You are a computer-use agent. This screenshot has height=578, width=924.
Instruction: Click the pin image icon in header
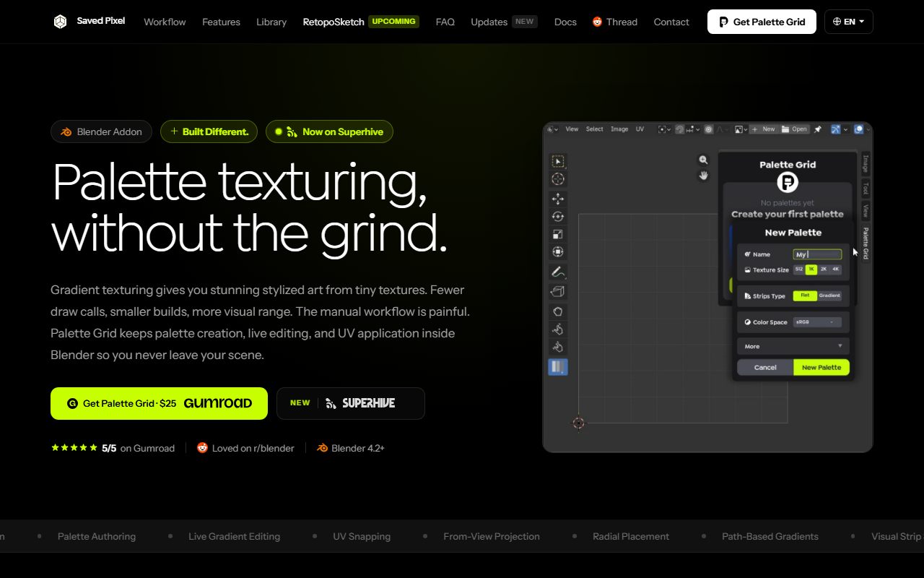click(818, 129)
